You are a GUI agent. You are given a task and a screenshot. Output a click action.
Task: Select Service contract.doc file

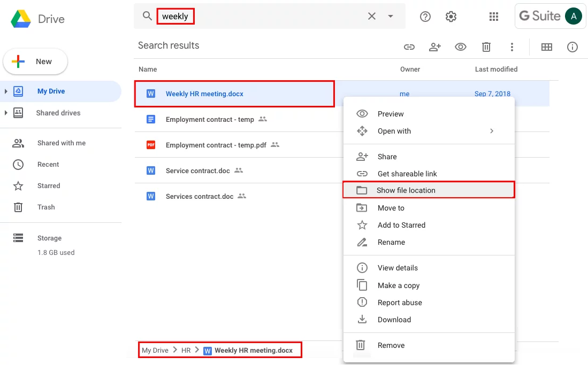point(197,170)
